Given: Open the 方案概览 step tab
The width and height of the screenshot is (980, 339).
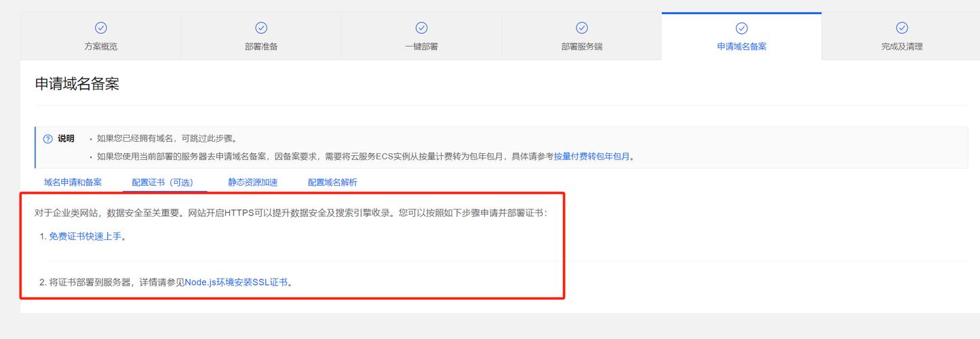Looking at the screenshot, I should pos(101,37).
